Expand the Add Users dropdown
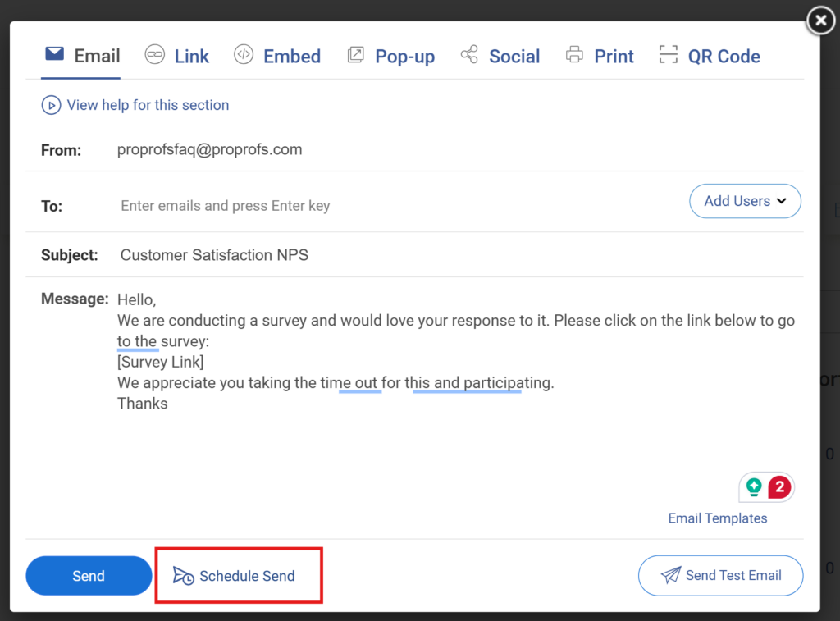The height and width of the screenshot is (621, 840). click(x=744, y=201)
